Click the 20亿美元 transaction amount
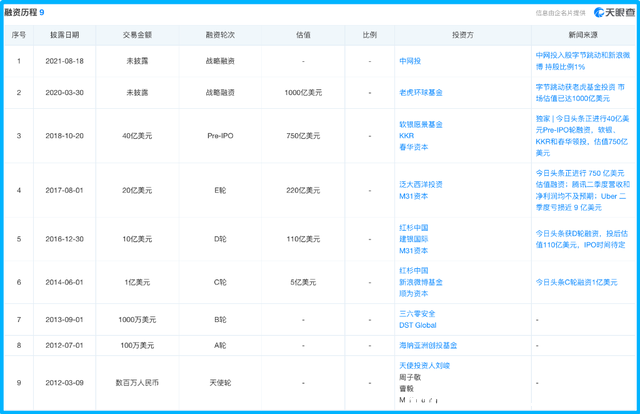 tap(137, 190)
